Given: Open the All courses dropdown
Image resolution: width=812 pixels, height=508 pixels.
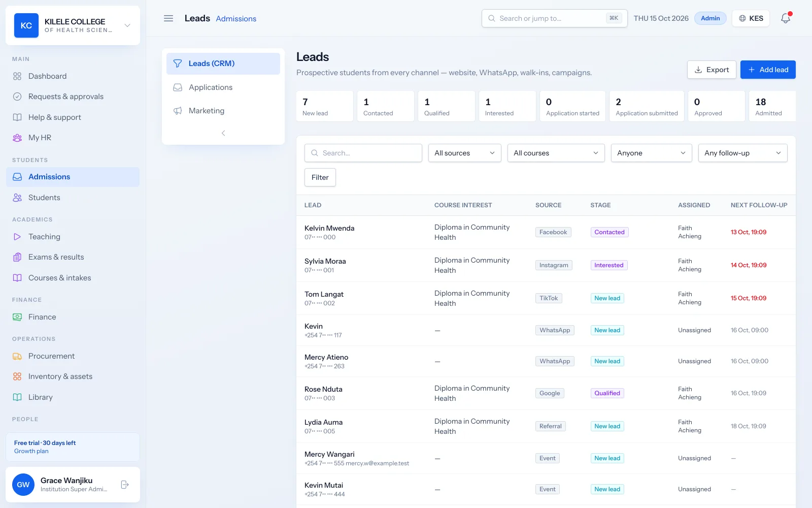Looking at the screenshot, I should tap(556, 153).
